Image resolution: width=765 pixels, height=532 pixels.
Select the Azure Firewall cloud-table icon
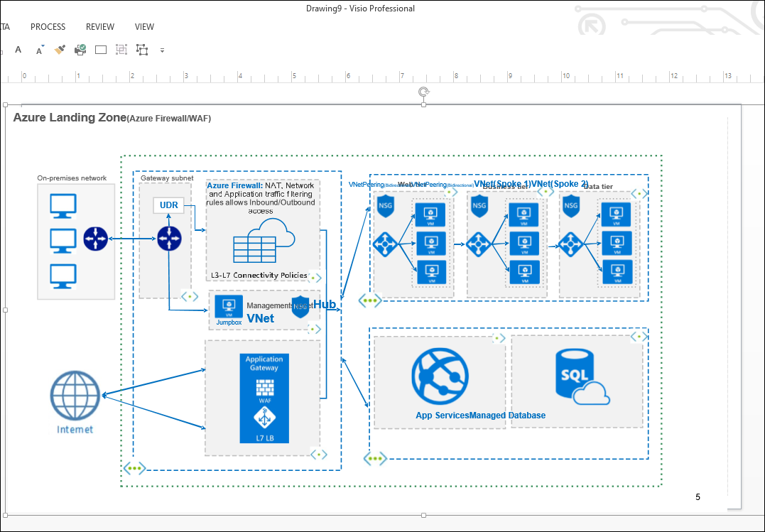(x=264, y=240)
